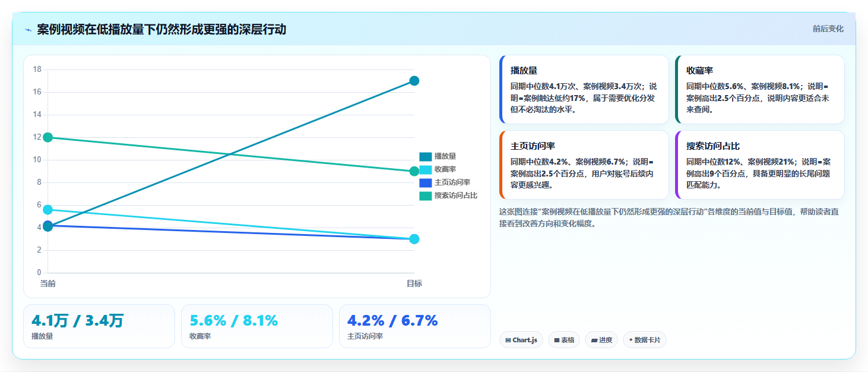Click the 搜索访问占比 legend label text

coord(456,196)
